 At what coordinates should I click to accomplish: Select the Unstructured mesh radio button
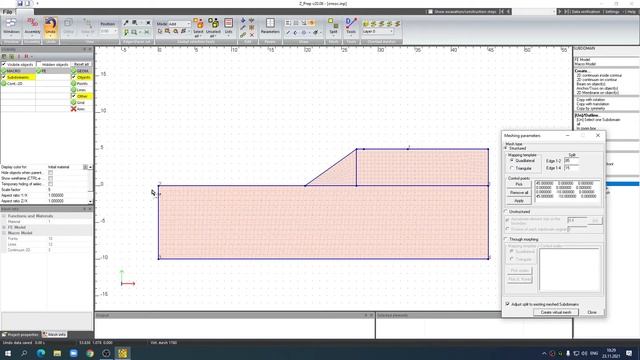tap(506, 211)
